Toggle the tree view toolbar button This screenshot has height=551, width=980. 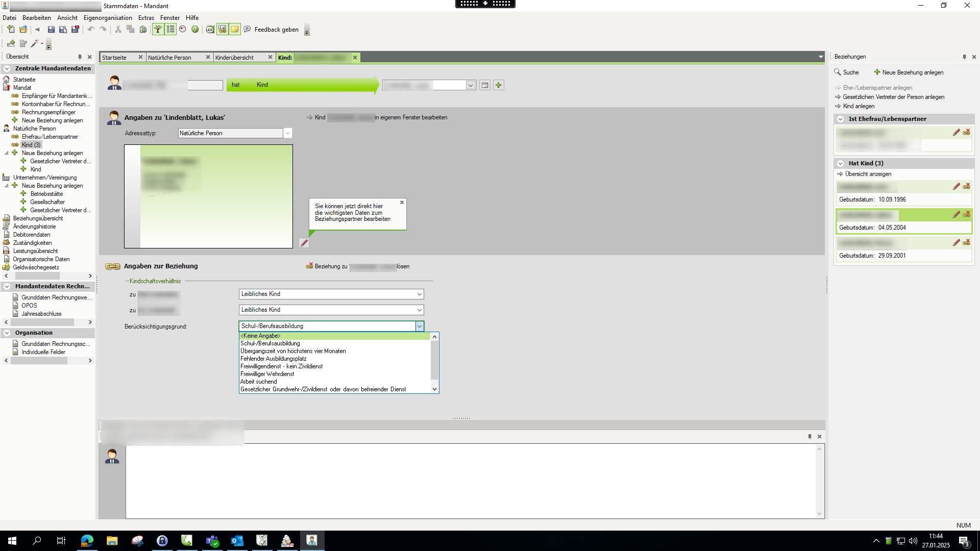[158, 30]
